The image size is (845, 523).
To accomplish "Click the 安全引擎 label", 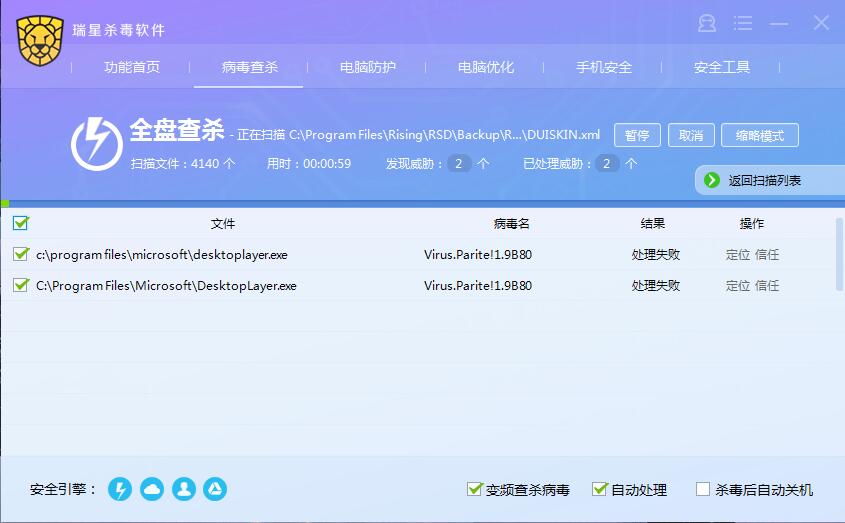I will point(63,489).
